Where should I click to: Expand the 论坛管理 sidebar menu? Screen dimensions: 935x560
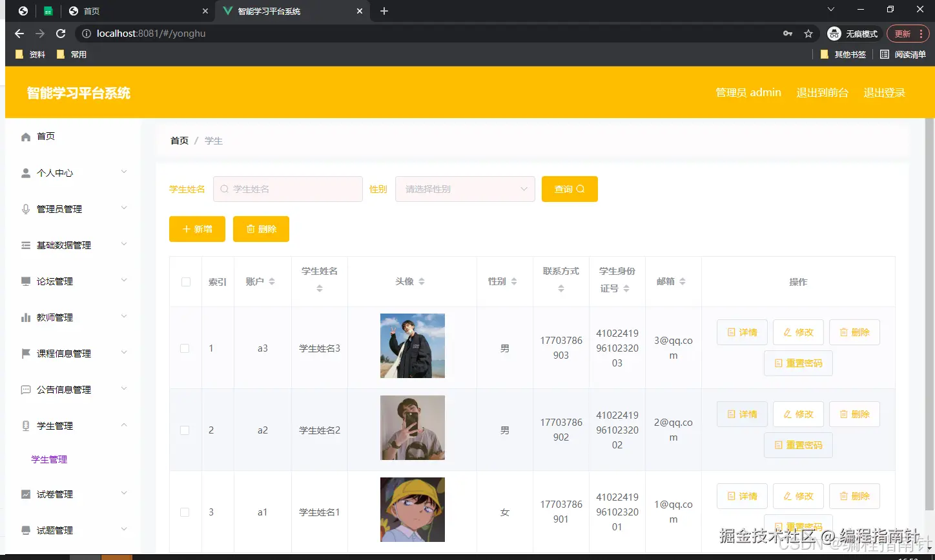pos(124,280)
